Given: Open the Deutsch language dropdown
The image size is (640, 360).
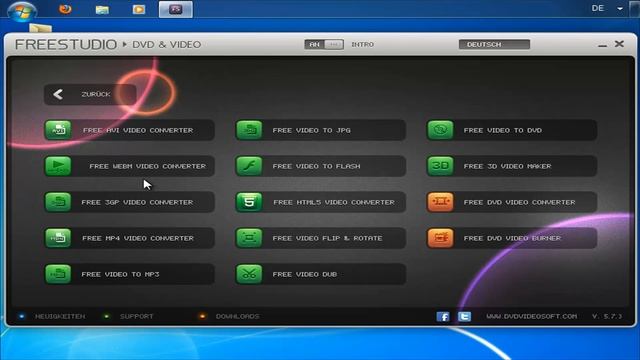Looking at the screenshot, I should [x=494, y=44].
